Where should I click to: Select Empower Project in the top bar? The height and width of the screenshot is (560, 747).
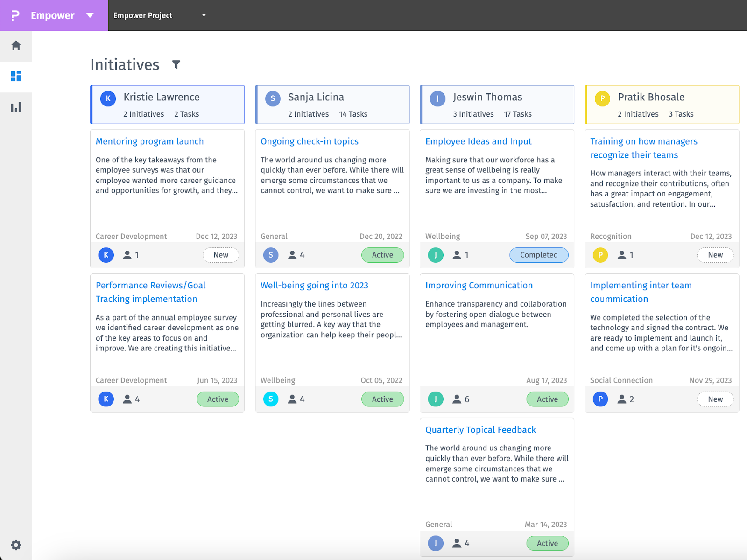click(143, 15)
